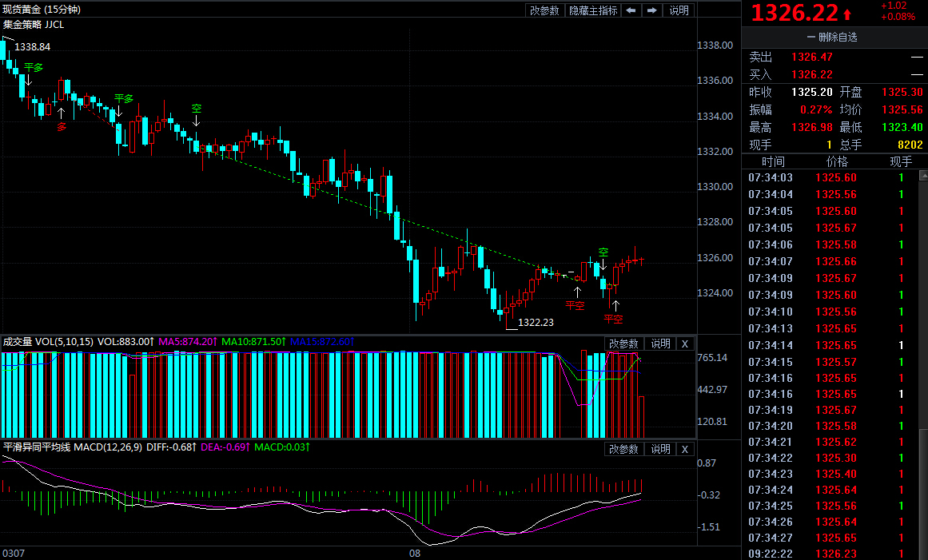Open 改参数 in the MACD panel
Screen dimensions: 928x560
[x=623, y=449]
